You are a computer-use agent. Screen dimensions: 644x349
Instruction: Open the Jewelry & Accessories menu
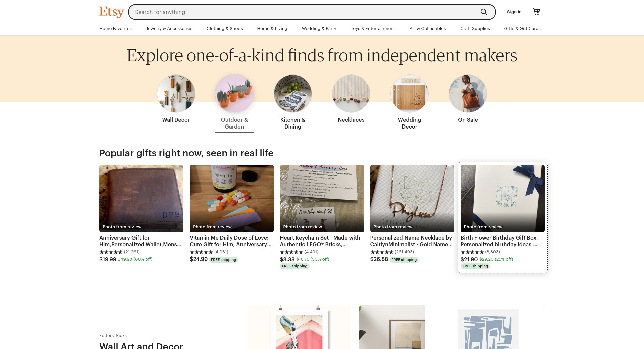pyautogui.click(x=169, y=29)
